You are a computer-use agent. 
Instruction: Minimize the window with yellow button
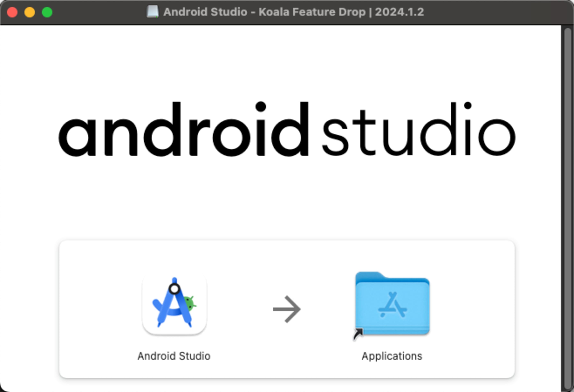(30, 12)
